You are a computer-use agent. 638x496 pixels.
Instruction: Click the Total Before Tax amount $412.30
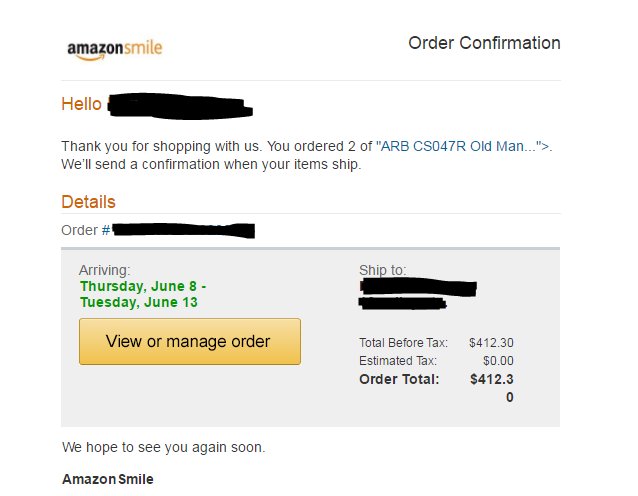pyautogui.click(x=491, y=343)
